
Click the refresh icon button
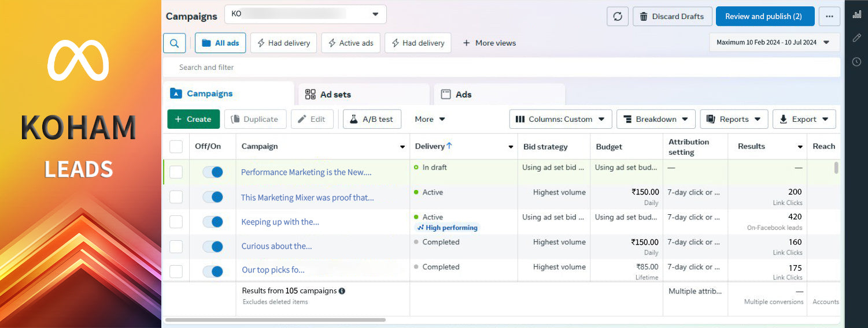(x=617, y=16)
